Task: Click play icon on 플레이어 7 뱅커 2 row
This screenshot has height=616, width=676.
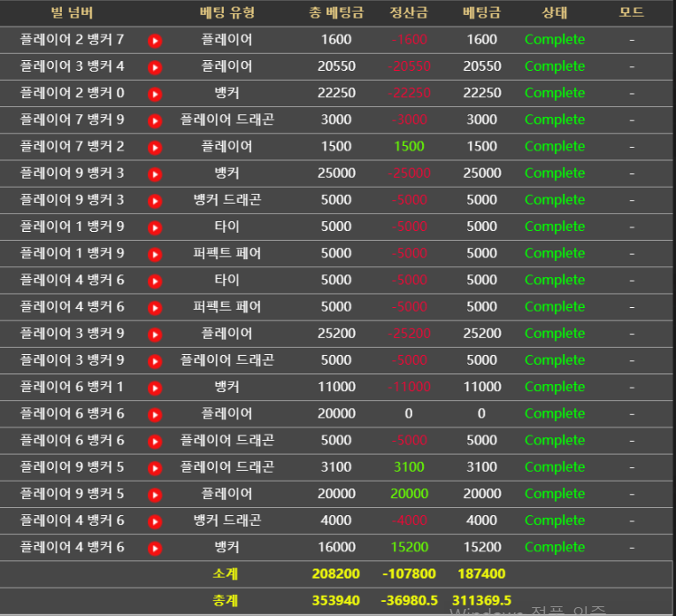Action: 155,148
